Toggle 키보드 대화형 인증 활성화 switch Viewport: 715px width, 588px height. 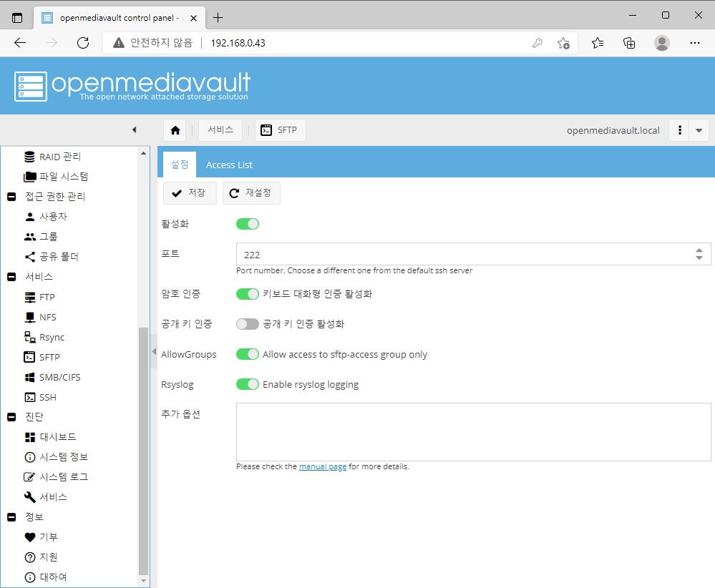[x=248, y=294]
